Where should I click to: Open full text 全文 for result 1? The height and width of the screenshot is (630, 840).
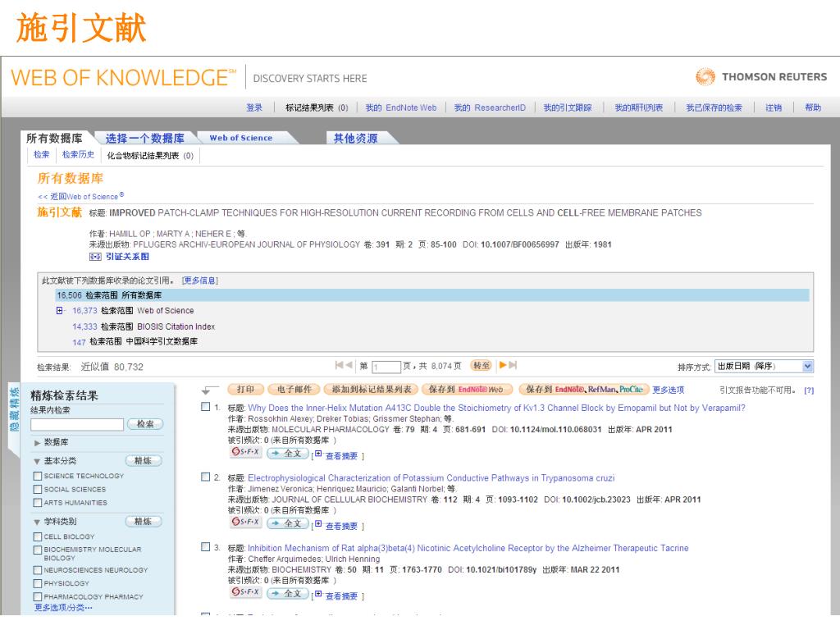coord(288,453)
